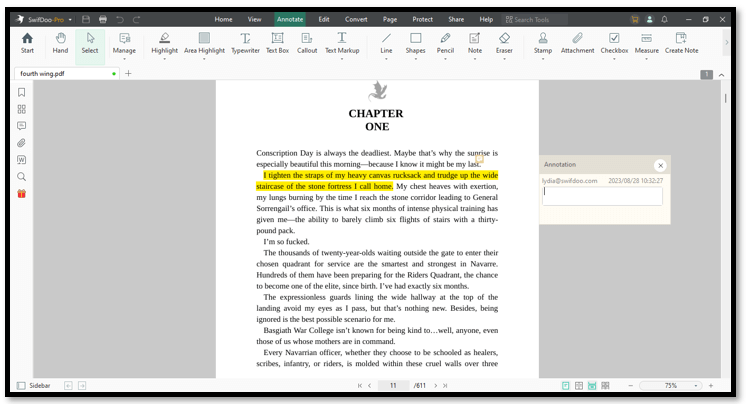The width and height of the screenshot is (746, 404).
Task: Jump to the first page
Action: (x=360, y=385)
